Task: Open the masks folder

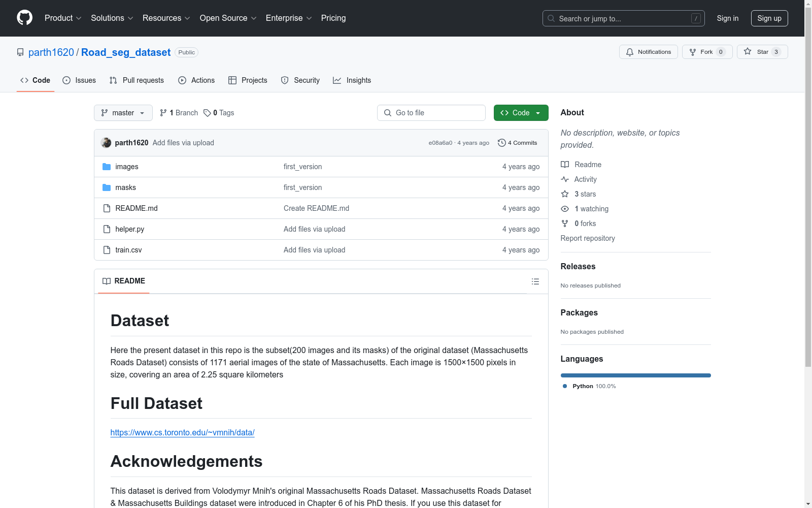Action: point(126,187)
